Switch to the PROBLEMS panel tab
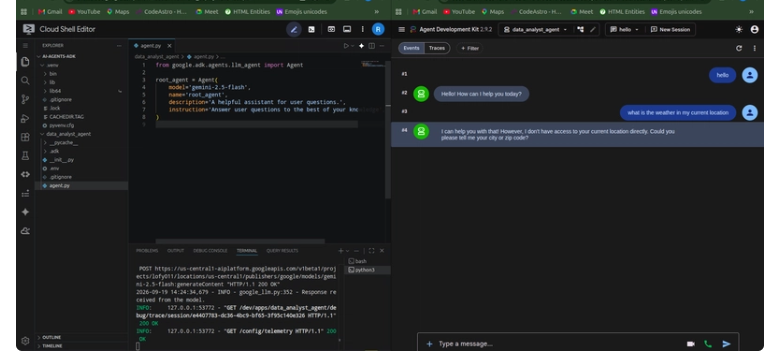The image size is (781, 364). tap(147, 251)
